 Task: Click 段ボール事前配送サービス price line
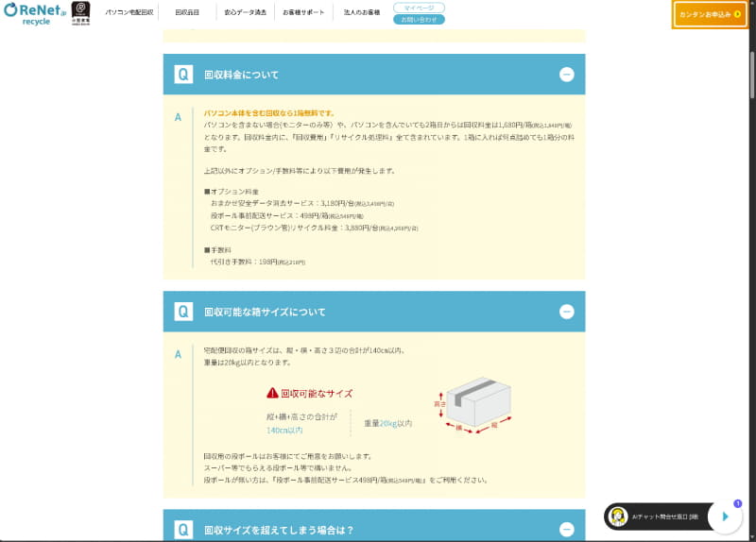287,216
